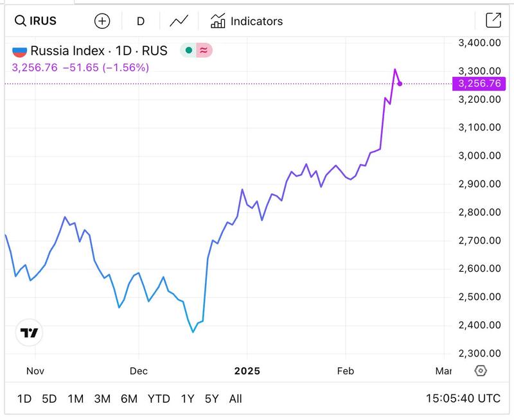Screen dimensions: 514x420
Task: Toggle the pink approximation data indicator
Action: 204,50
